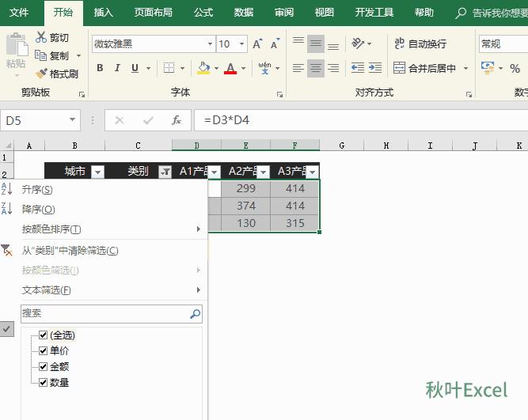
Task: Toggle Italic formatting
Action: (x=117, y=68)
